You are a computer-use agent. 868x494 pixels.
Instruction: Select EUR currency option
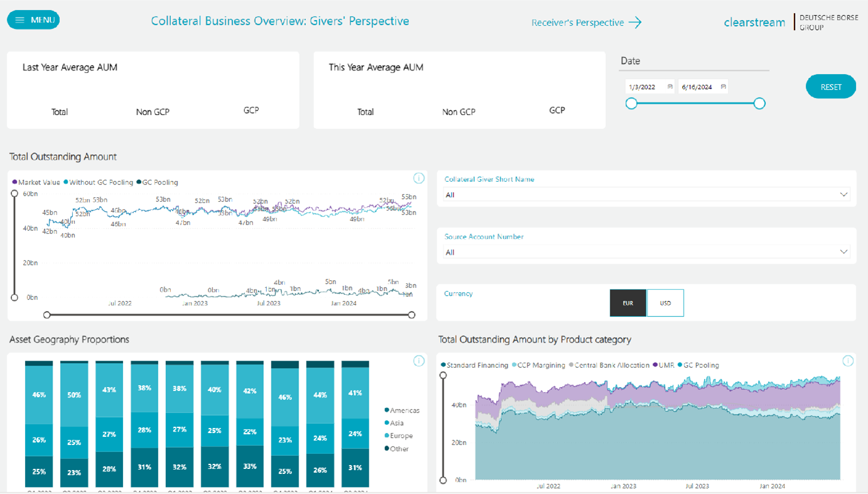coord(627,303)
